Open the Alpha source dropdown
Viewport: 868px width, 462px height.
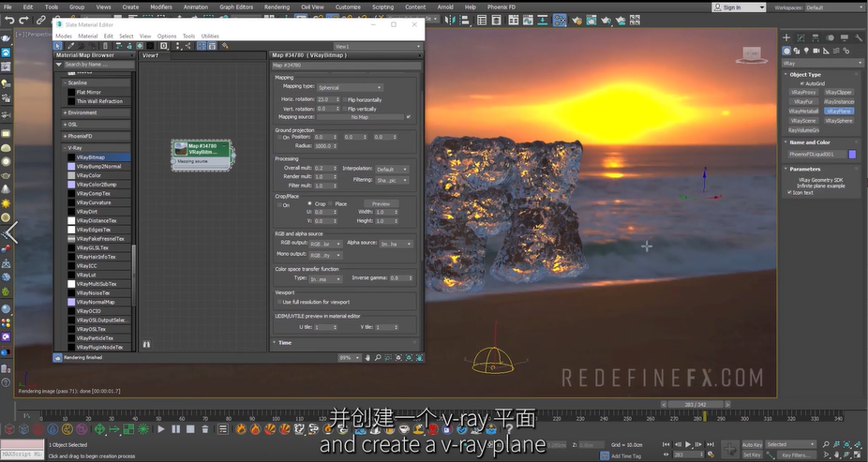396,244
